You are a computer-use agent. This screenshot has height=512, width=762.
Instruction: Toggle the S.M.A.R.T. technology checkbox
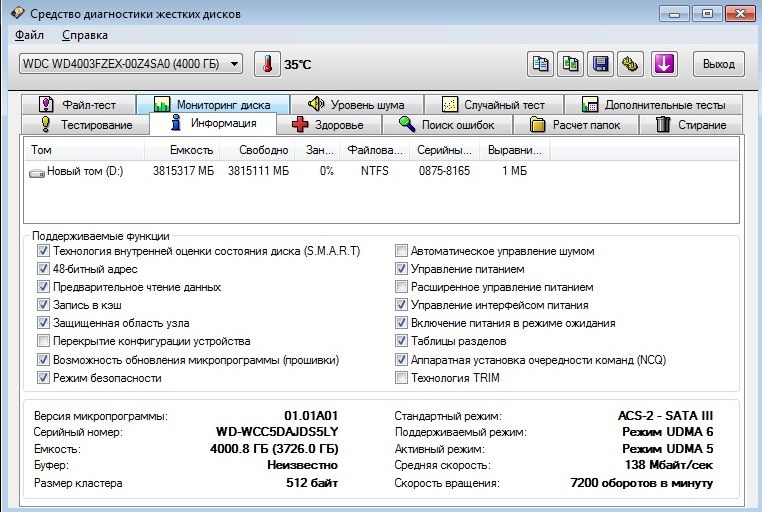pos(43,251)
